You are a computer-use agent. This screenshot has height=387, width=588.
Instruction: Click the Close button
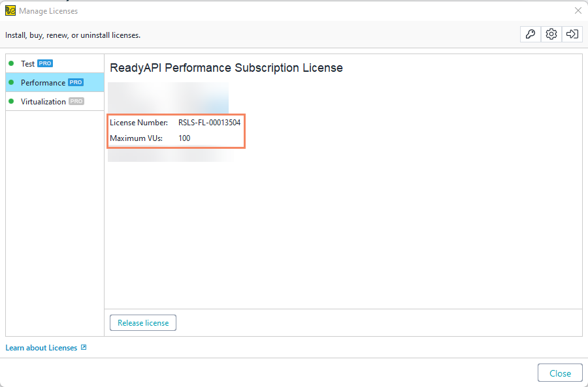pyautogui.click(x=560, y=373)
